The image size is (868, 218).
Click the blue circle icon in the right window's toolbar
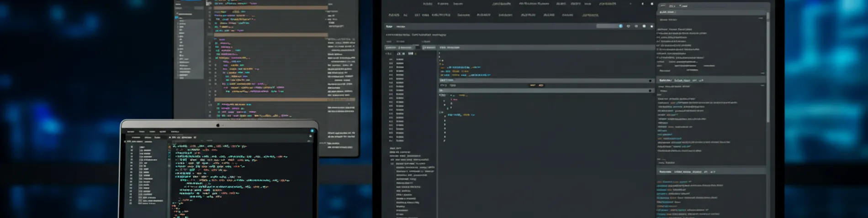point(620,26)
